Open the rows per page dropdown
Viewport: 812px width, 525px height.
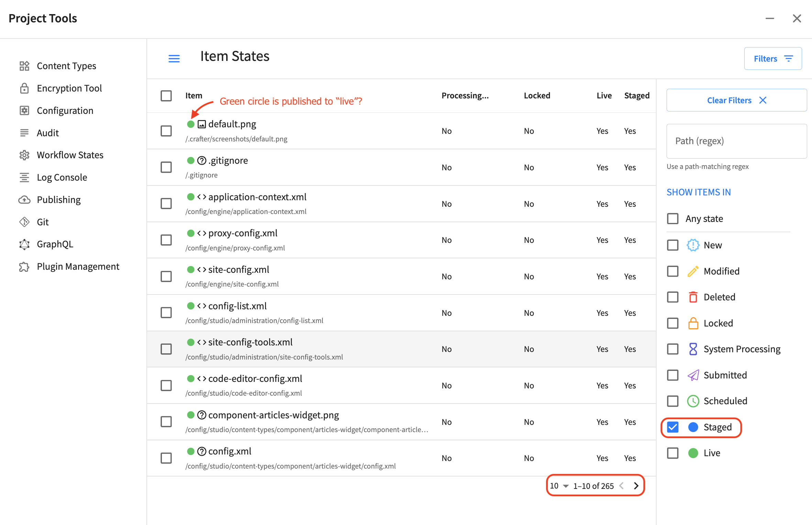point(559,486)
